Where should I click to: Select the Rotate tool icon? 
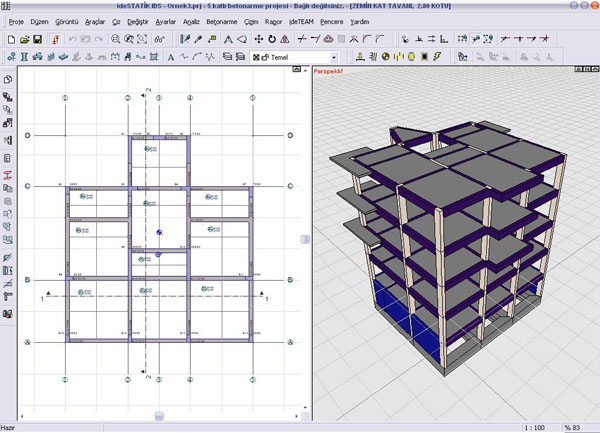pyautogui.click(x=272, y=39)
